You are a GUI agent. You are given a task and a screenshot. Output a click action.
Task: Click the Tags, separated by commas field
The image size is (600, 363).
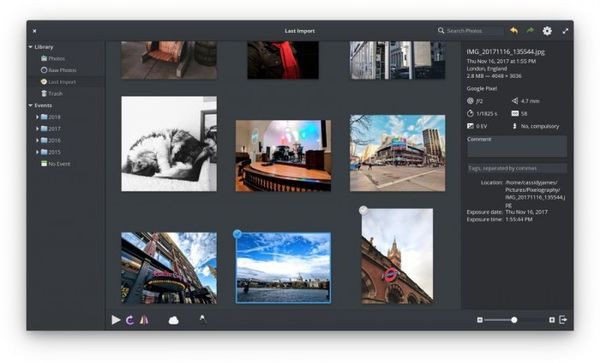click(x=517, y=168)
